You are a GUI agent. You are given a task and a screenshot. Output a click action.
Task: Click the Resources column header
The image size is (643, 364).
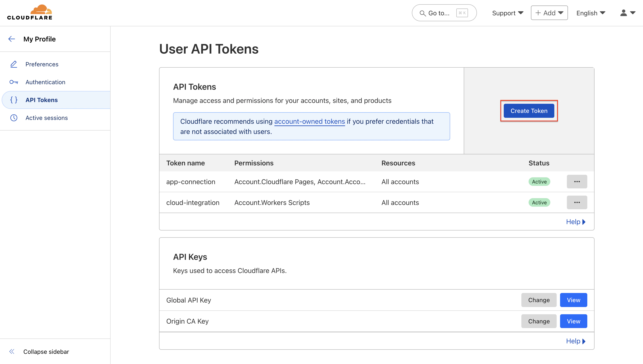[x=398, y=163]
